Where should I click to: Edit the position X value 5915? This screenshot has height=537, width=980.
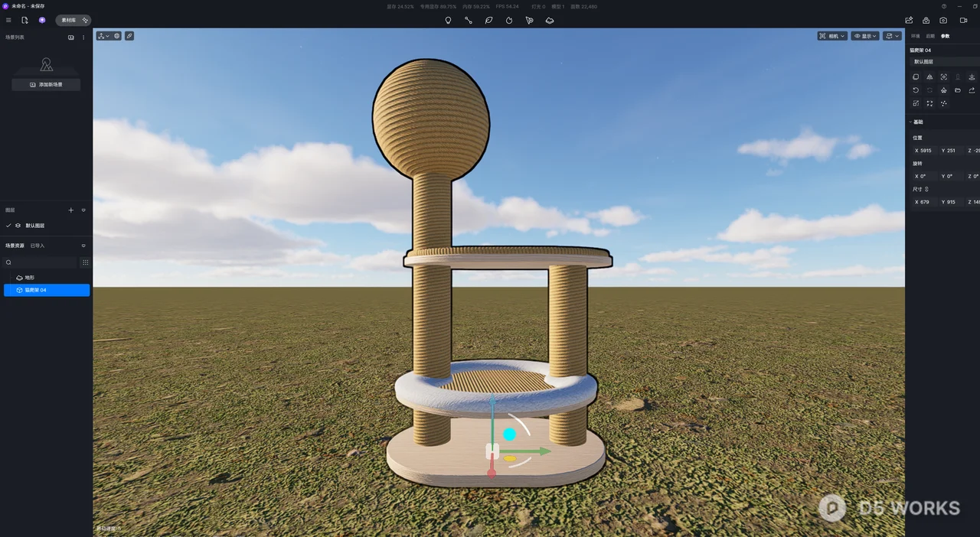click(923, 151)
